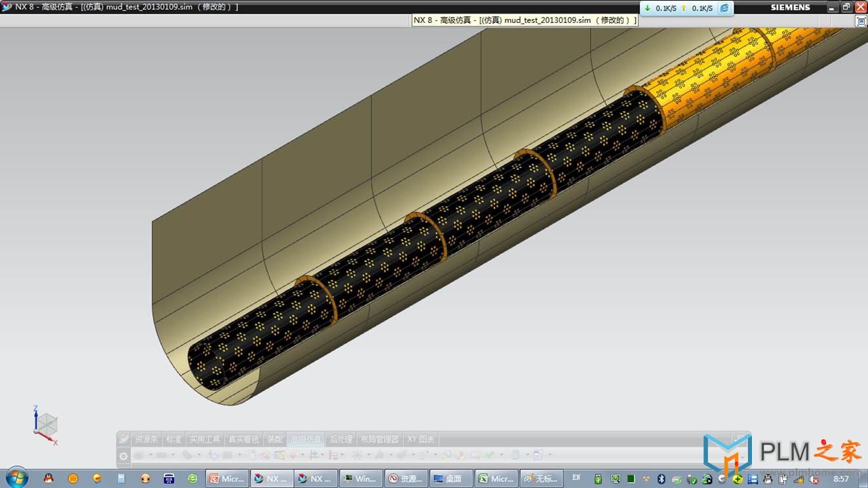
Task: Click the film-strip tray icon
Action: 753,479
